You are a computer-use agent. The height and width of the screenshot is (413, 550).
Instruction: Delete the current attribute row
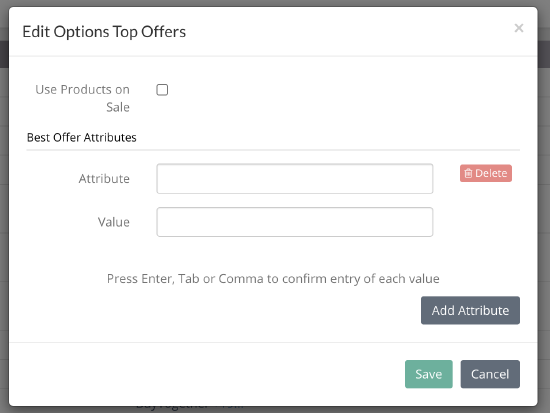[486, 173]
